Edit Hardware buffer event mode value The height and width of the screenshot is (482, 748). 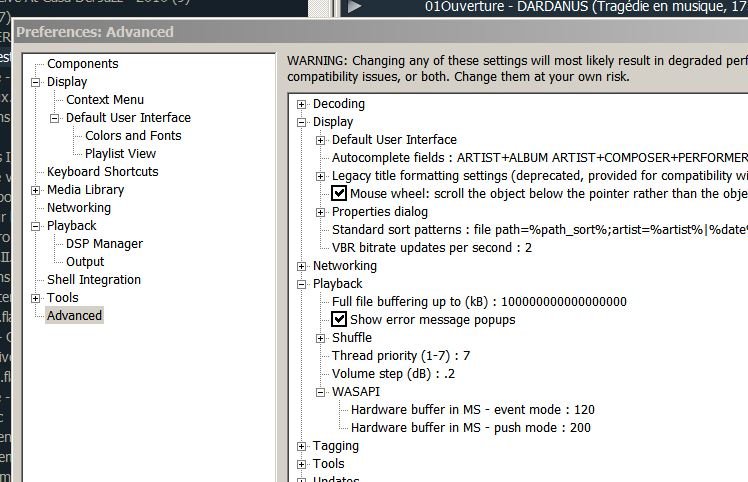pos(472,410)
